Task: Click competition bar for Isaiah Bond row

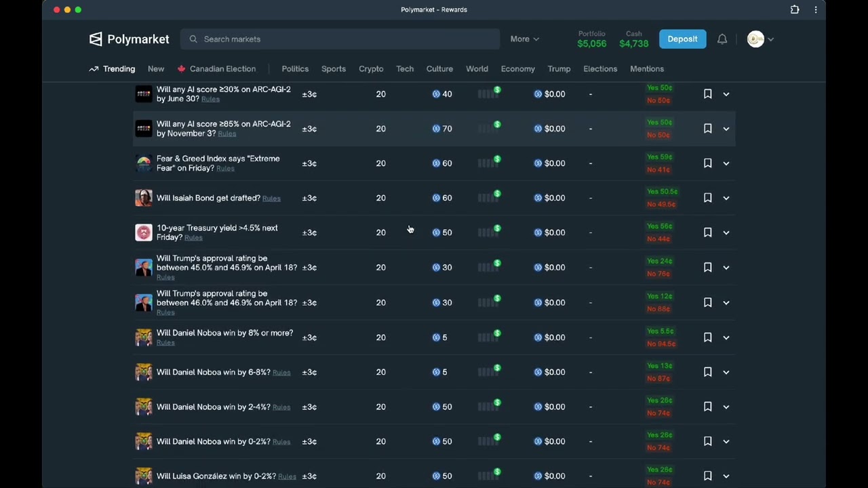Action: coord(489,197)
